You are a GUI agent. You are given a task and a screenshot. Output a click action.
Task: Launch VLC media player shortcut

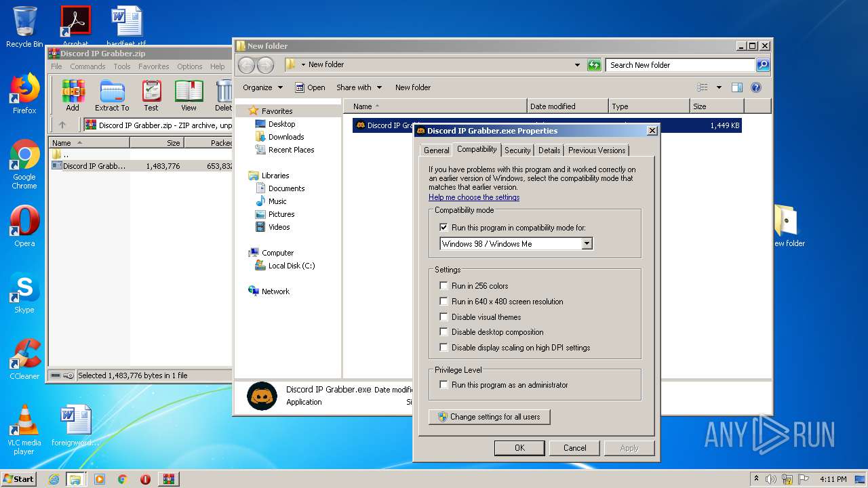pyautogui.click(x=24, y=430)
